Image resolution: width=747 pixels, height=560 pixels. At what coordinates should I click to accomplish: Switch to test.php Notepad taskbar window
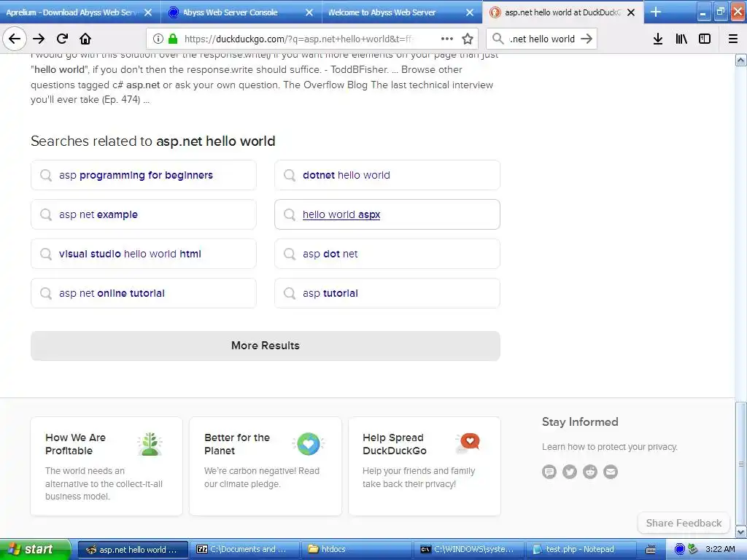(580, 550)
